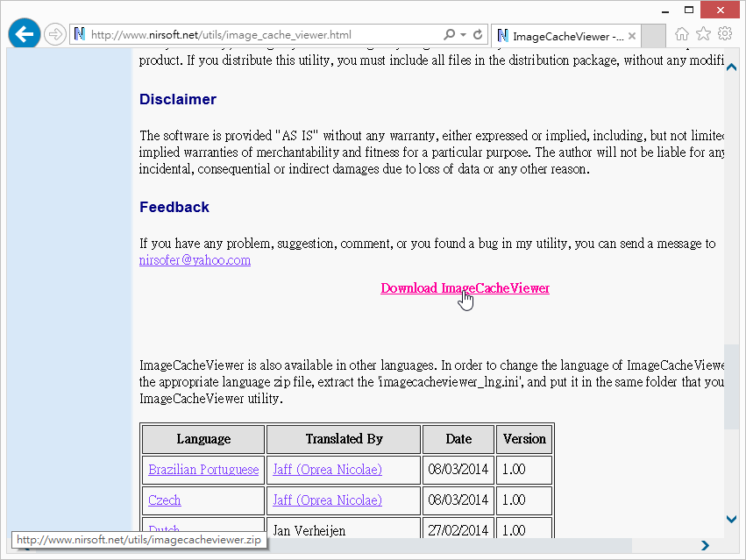Close the browser window
This screenshot has height=560, width=746.
tap(721, 10)
